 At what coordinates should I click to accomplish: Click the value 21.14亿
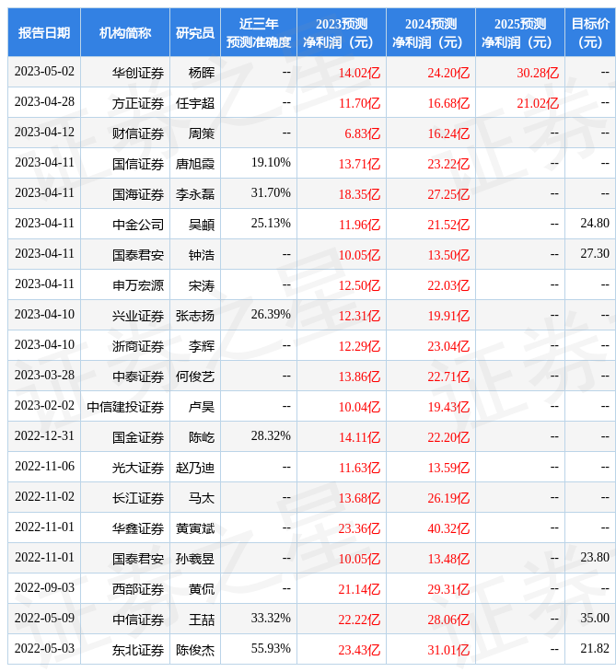(359, 590)
